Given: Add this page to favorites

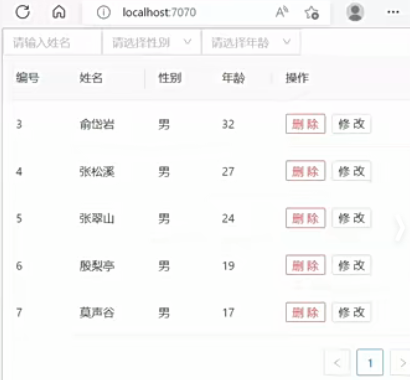Looking at the screenshot, I should coord(312,13).
